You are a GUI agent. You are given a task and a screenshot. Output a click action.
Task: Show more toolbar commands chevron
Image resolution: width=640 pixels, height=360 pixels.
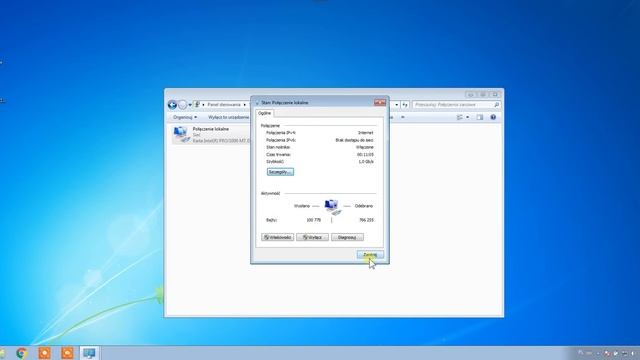pyautogui.click(x=402, y=117)
